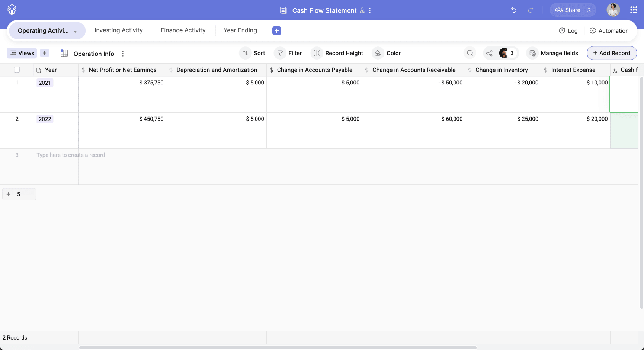644x350 pixels.
Task: Open the Log history panel
Action: (x=568, y=31)
